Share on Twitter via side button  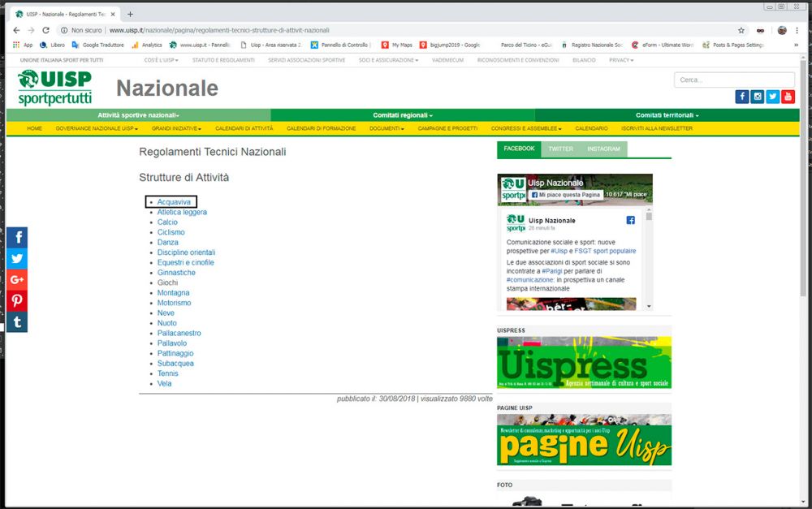(17, 258)
